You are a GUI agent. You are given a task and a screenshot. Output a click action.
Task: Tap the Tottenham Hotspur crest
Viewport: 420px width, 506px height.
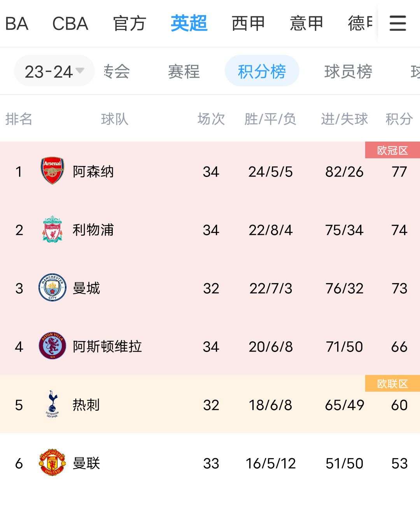point(52,404)
